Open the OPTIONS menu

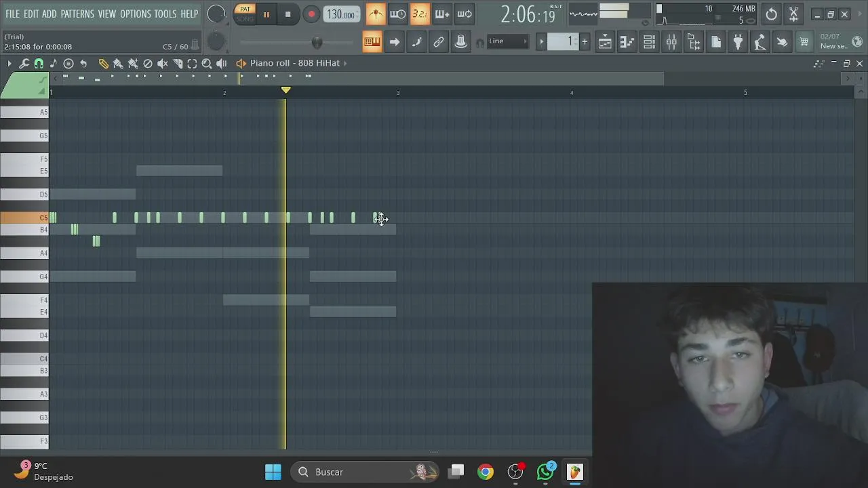(136, 14)
